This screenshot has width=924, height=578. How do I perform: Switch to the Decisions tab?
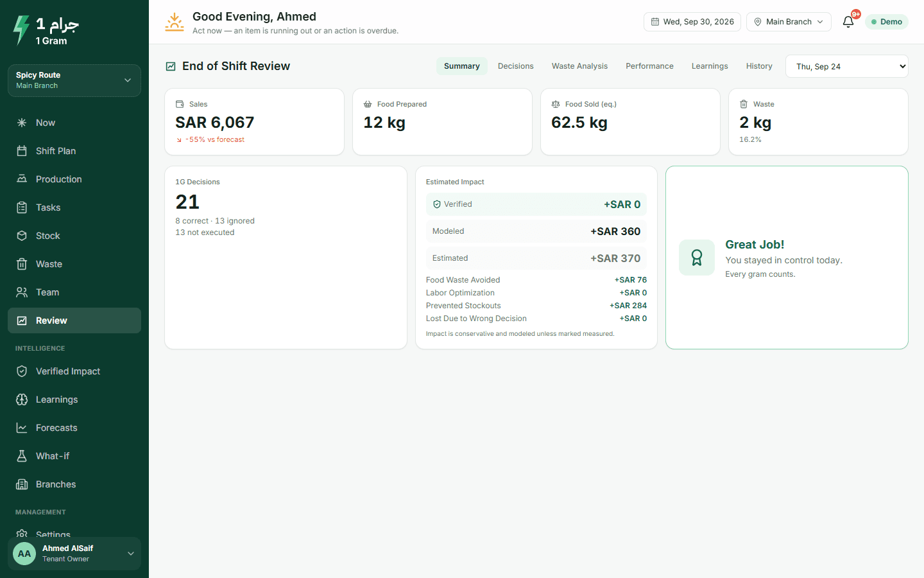pyautogui.click(x=516, y=66)
